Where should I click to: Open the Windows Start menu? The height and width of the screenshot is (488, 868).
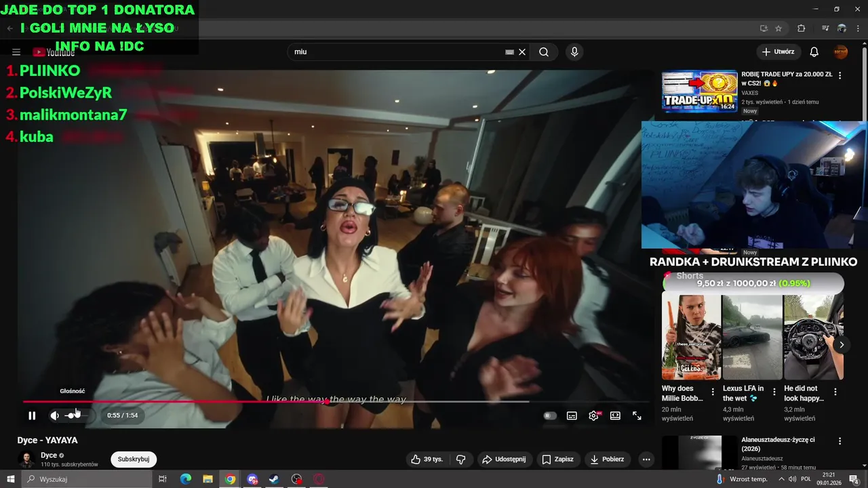10,479
